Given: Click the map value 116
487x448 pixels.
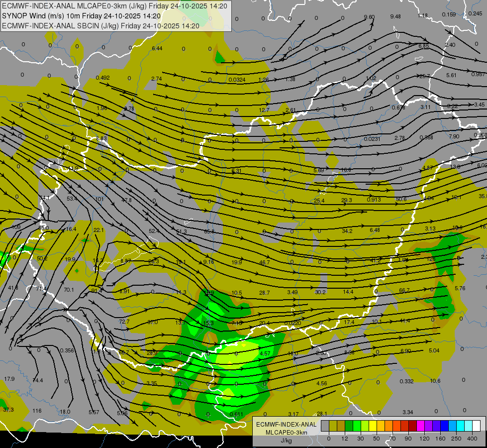Looking at the screenshot, I should click(x=37, y=411).
